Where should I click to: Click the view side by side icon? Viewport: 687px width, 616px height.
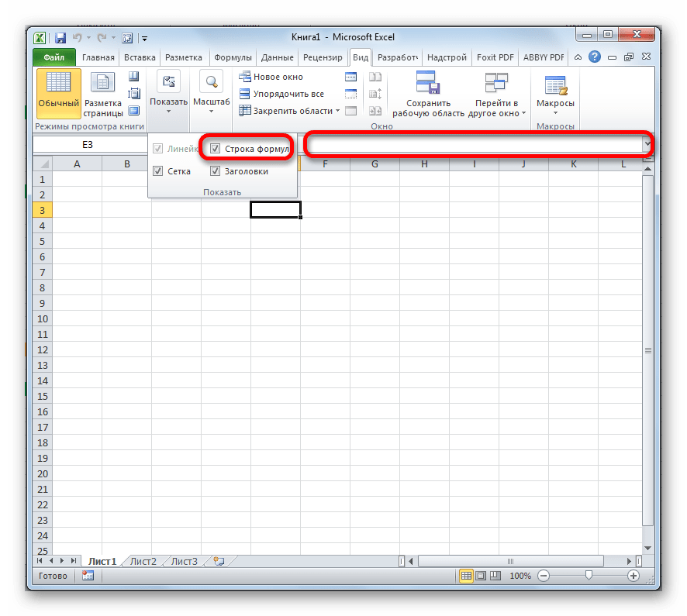pyautogui.click(x=375, y=77)
